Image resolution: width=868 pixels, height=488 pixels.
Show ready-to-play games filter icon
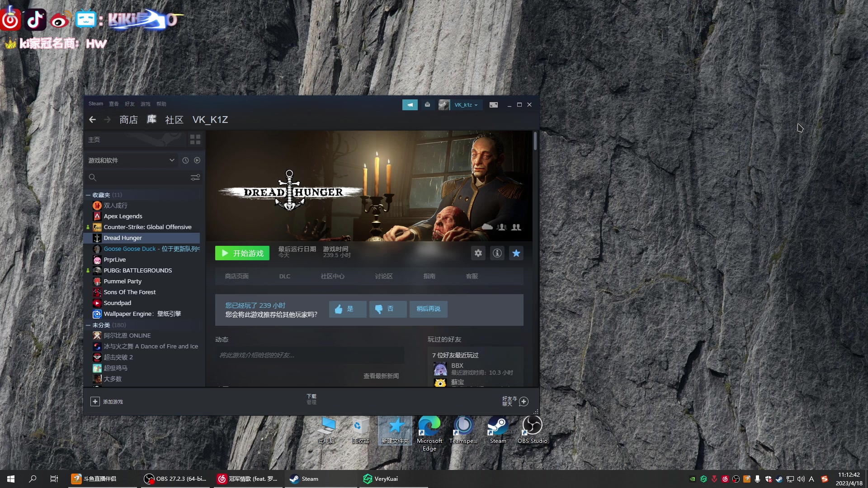(197, 160)
